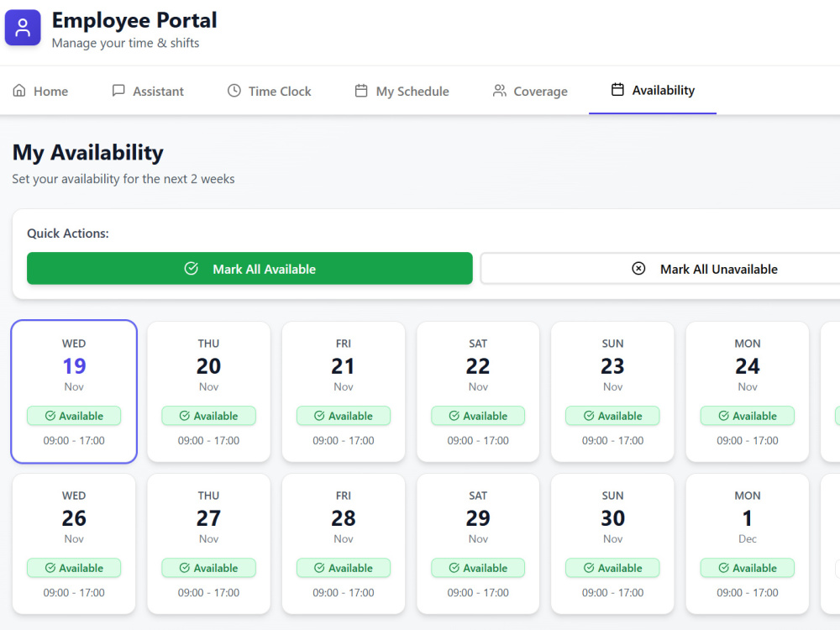840x630 pixels.
Task: Click the 09:00 - 17:00 time on Mon 1 Dec
Action: [748, 592]
